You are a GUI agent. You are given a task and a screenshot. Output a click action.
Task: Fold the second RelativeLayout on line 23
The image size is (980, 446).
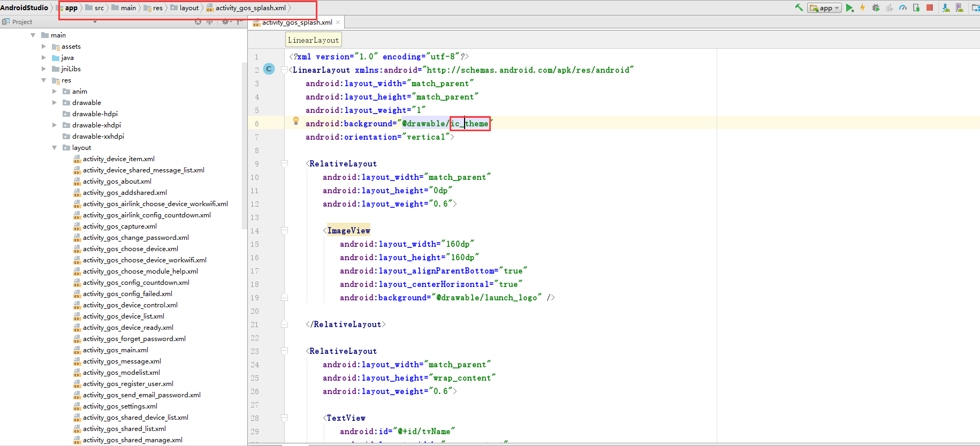285,351
